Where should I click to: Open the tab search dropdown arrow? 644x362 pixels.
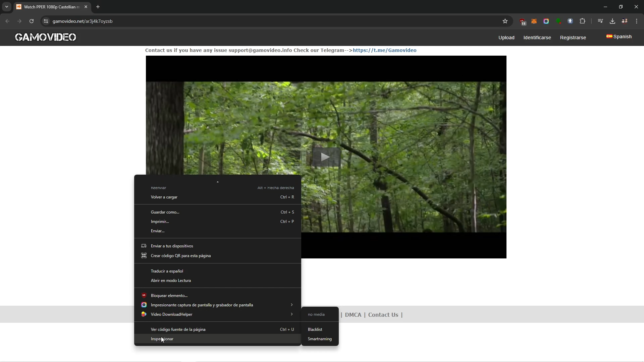[7, 7]
